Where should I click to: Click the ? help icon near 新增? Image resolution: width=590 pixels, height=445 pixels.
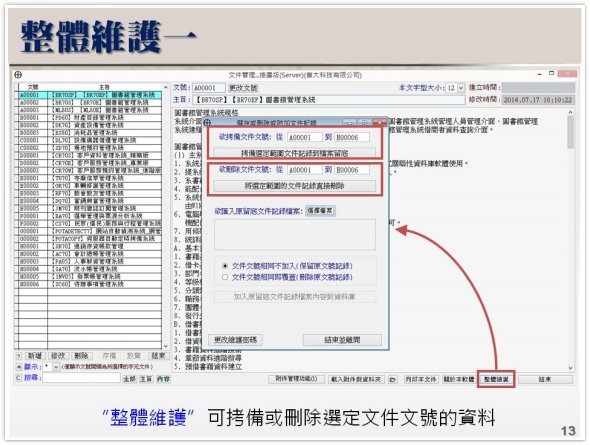point(18,356)
